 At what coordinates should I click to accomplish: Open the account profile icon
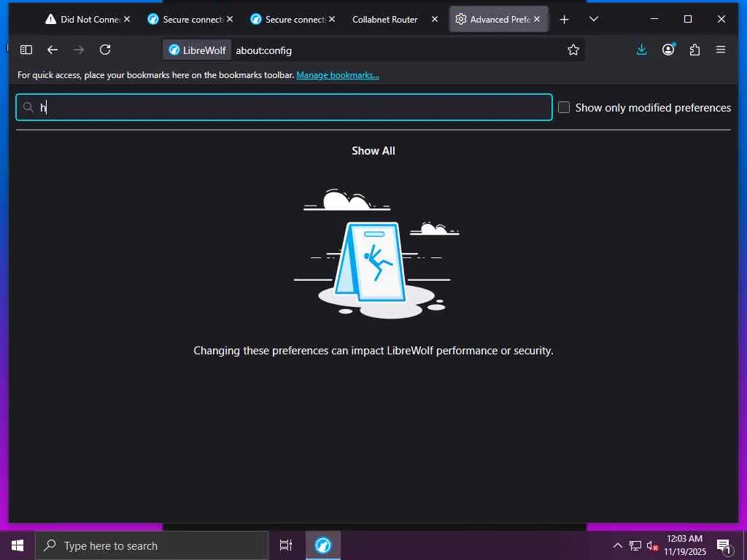click(668, 50)
